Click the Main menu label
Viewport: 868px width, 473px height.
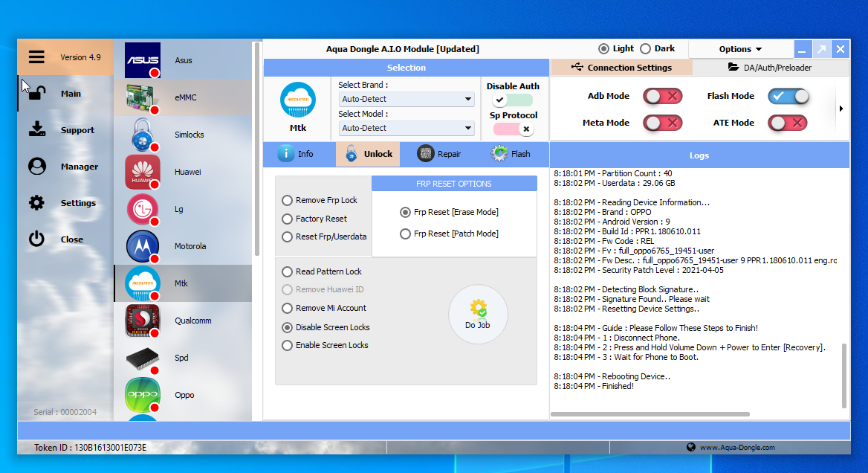[71, 94]
